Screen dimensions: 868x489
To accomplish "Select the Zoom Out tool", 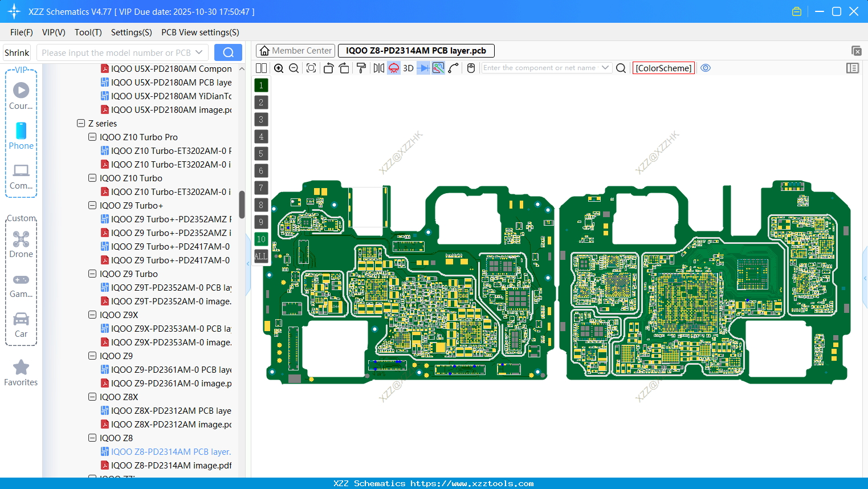I will point(293,68).
